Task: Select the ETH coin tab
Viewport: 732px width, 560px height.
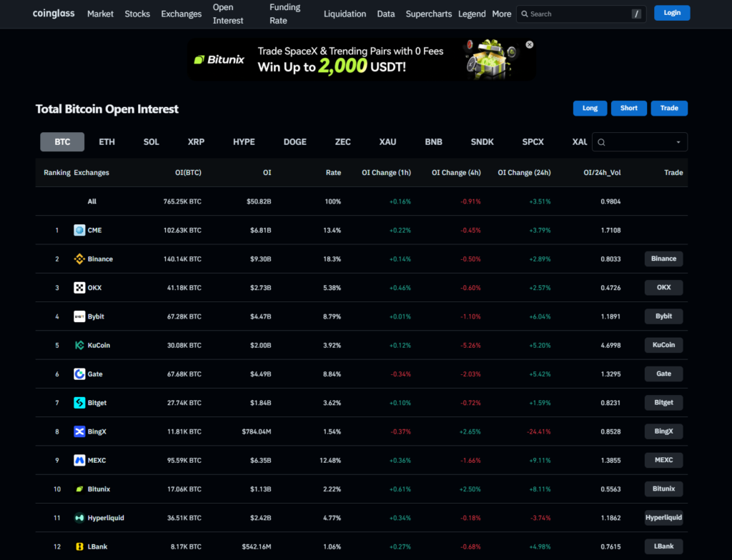Action: (107, 142)
